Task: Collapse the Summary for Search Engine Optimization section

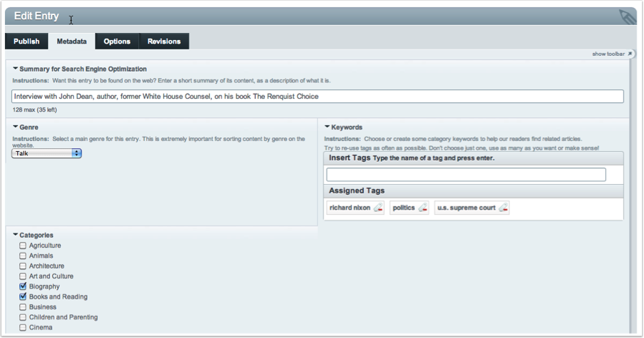Action: click(x=15, y=69)
